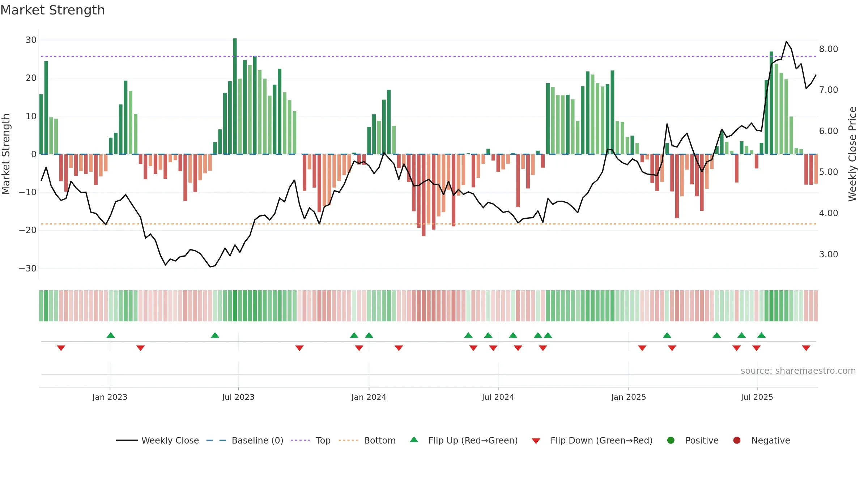Toggle the Baseline (0) legend entry
868x488 pixels.
245,440
